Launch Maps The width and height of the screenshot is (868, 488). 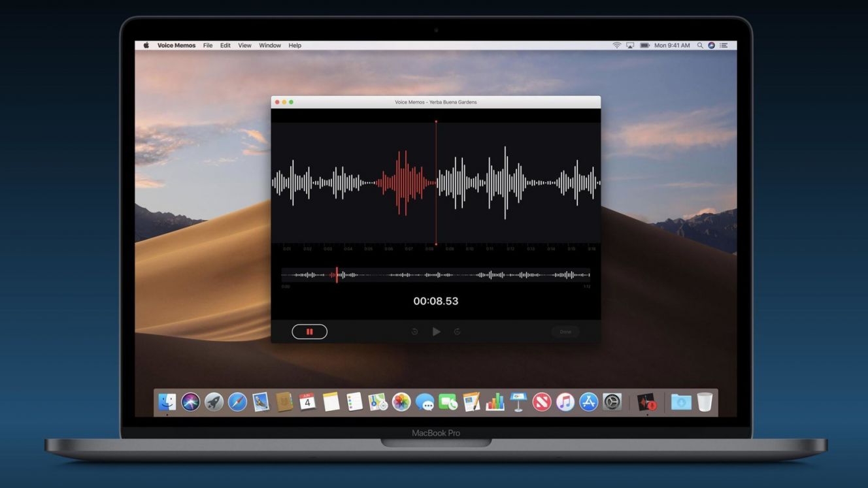point(378,402)
